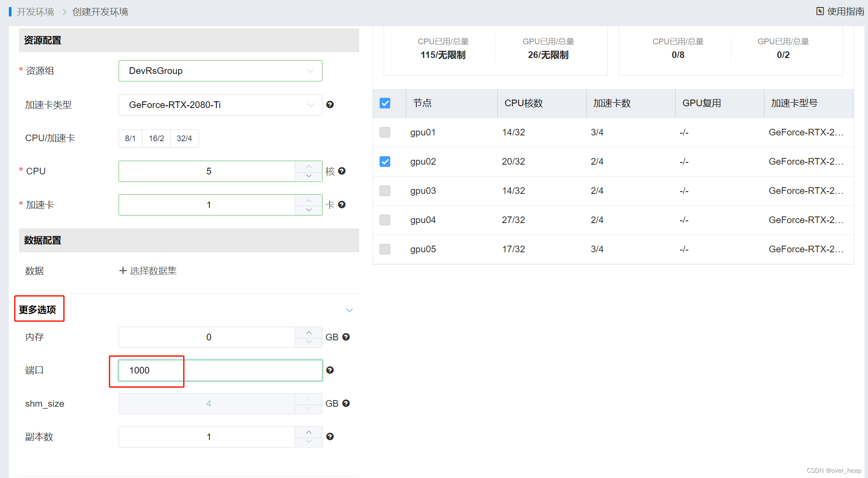Uncheck the gpu02 node checkbox

coord(385,162)
